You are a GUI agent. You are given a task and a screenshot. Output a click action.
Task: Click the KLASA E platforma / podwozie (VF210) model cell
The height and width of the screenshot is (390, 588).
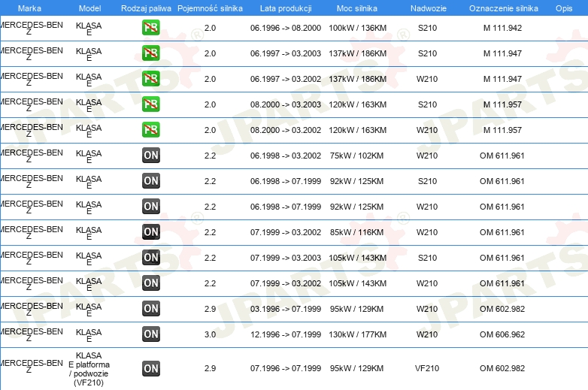(89, 369)
